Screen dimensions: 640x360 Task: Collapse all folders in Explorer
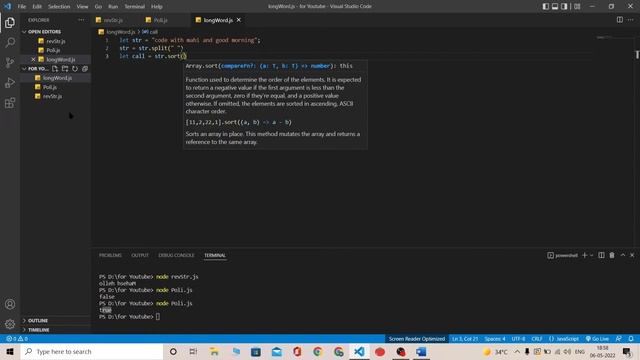[85, 69]
